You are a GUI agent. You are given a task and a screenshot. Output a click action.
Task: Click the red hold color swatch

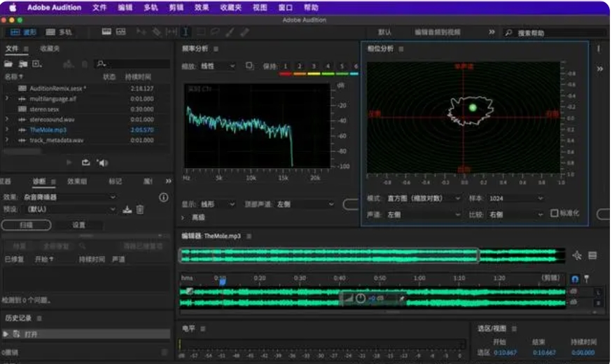tap(286, 73)
